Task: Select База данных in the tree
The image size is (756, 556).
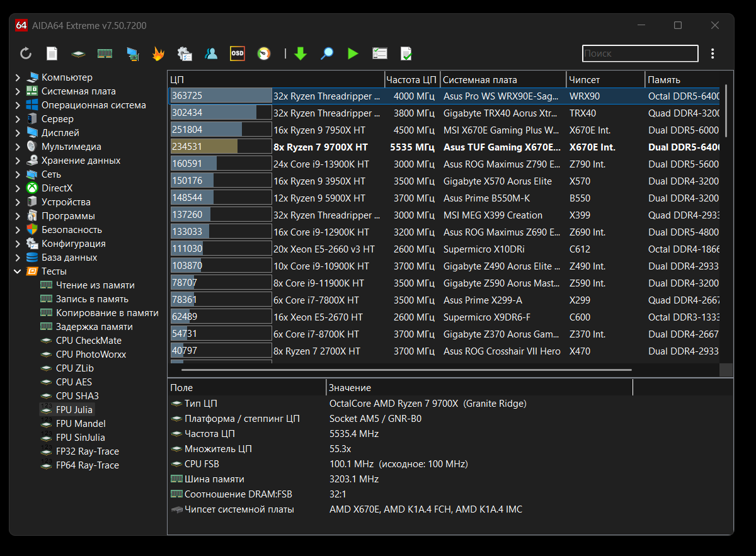Action: click(69, 258)
